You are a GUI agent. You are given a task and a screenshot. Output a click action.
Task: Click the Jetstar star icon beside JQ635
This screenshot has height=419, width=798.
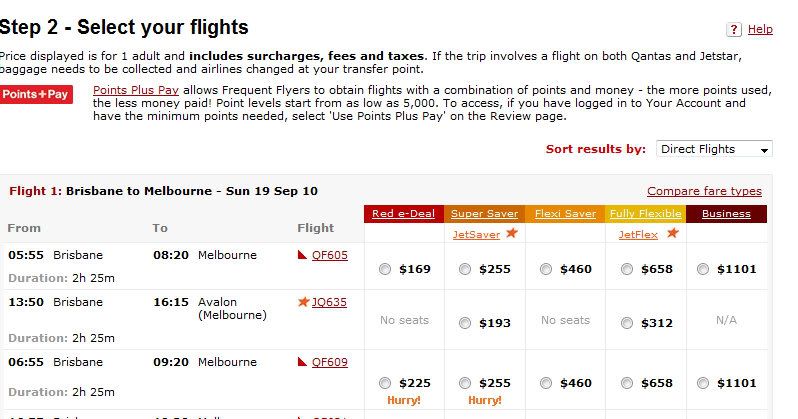coord(303,301)
